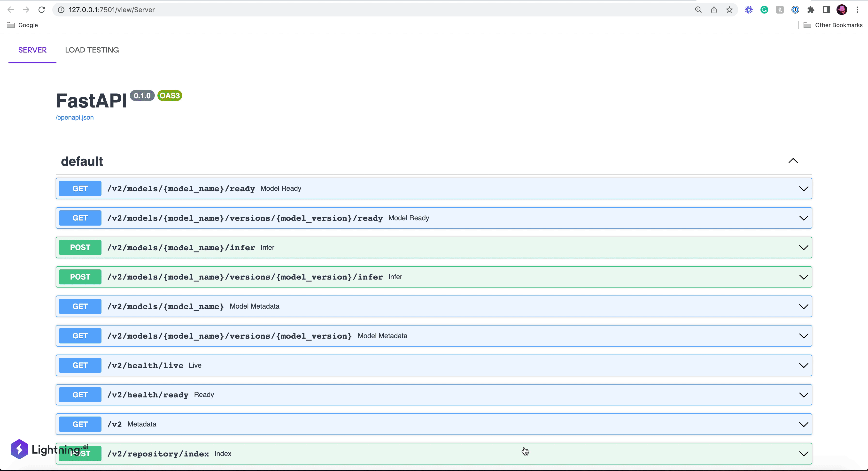
Task: Toggle the browser side panel icon
Action: (826, 10)
